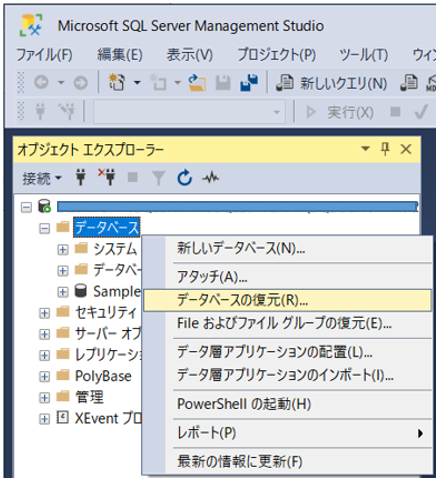Click the disconnect icon with red X
The image size is (440, 482).
pos(107,176)
